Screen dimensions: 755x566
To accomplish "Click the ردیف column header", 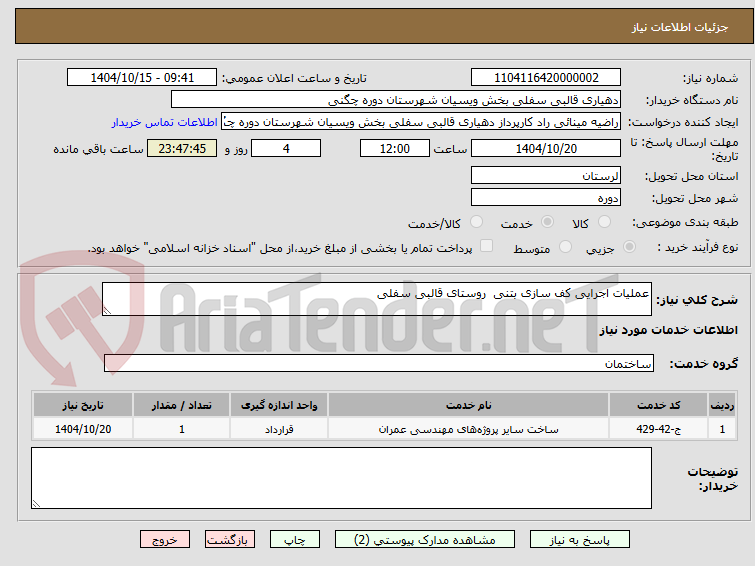I will pos(722,405).
